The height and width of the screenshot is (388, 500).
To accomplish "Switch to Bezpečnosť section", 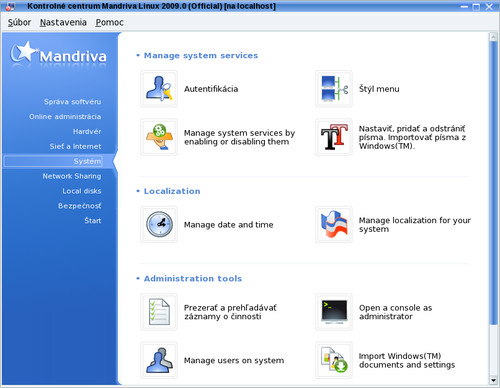I will pyautogui.click(x=79, y=206).
